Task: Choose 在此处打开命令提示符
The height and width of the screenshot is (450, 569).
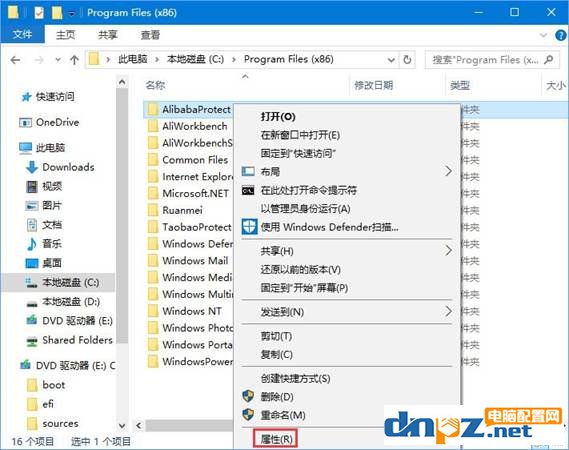Action: pyautogui.click(x=309, y=190)
